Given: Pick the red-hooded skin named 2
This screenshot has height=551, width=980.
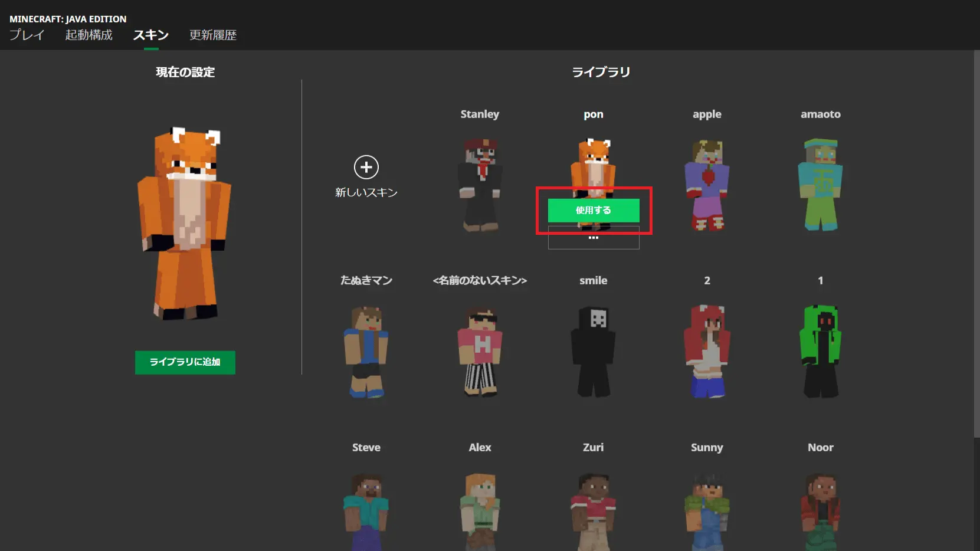Looking at the screenshot, I should (707, 351).
